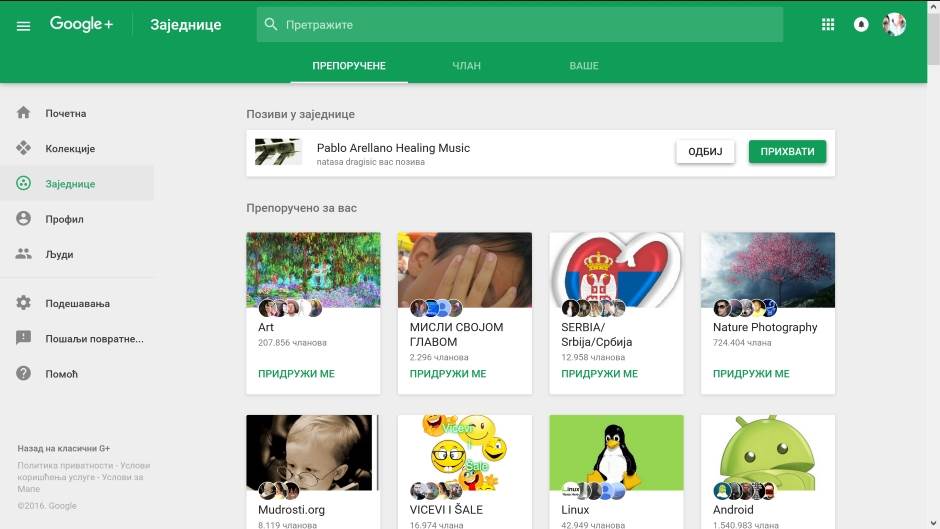Open the user profile avatar
This screenshot has height=529, width=940.
(894, 25)
